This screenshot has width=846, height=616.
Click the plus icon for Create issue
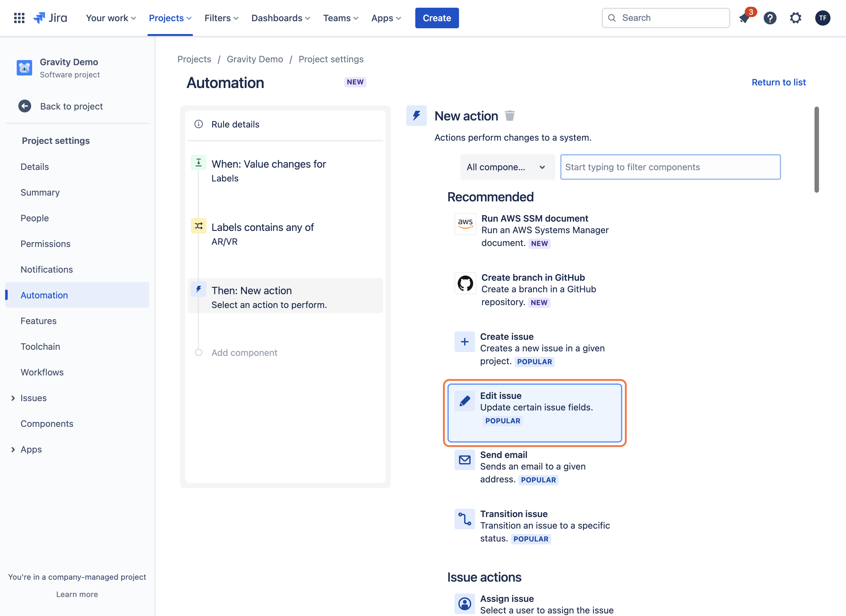click(464, 341)
